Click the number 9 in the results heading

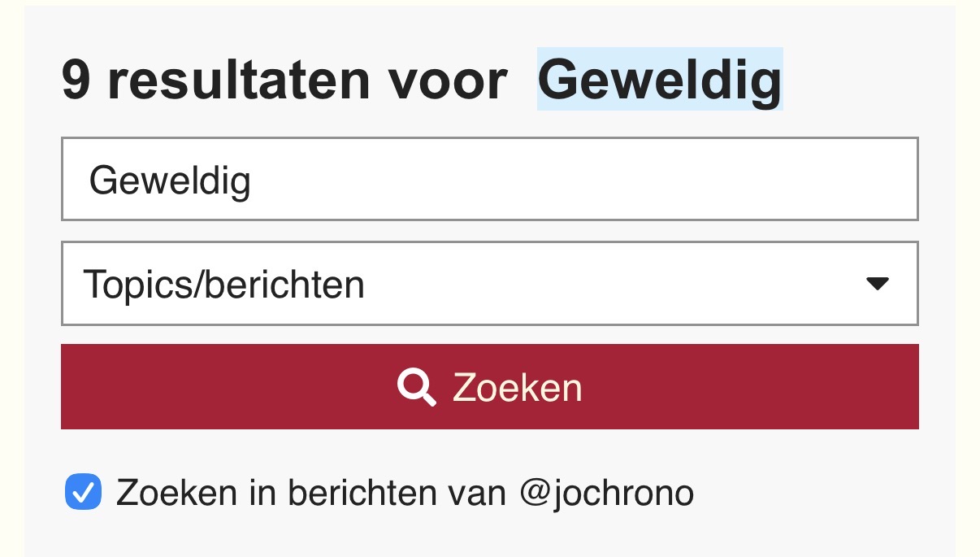76,81
